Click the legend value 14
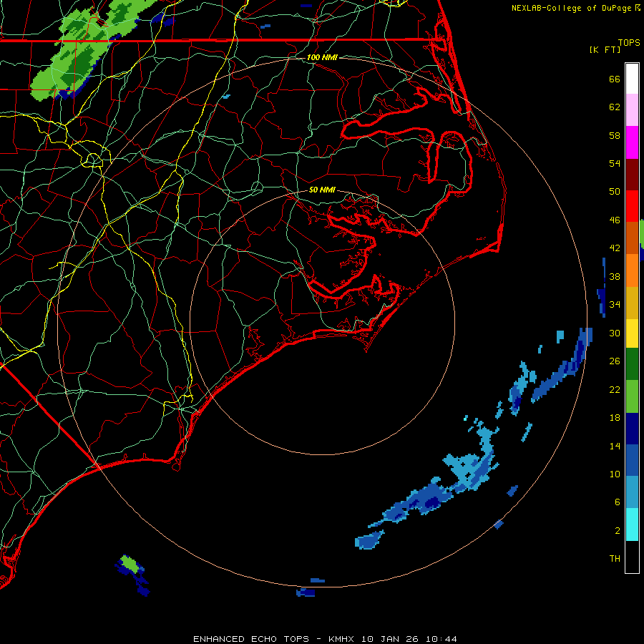This screenshot has height=644, width=644. coord(615,446)
